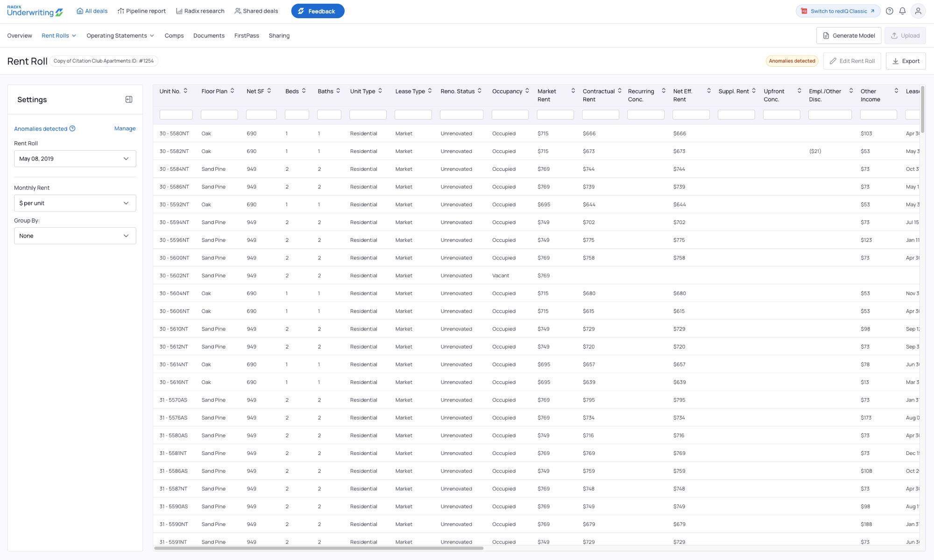
Task: Click the vertical table scrollbar
Action: [922, 110]
